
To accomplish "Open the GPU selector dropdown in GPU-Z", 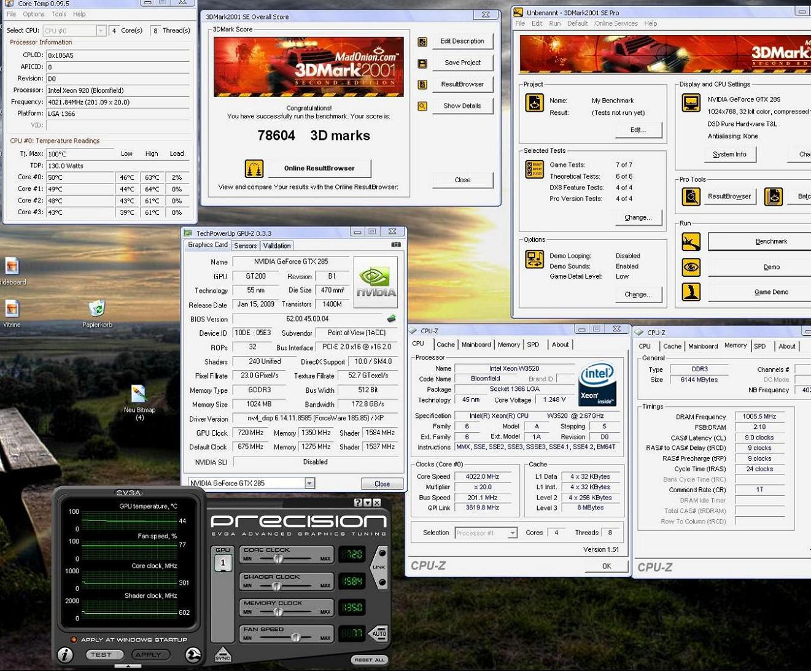I will (309, 483).
